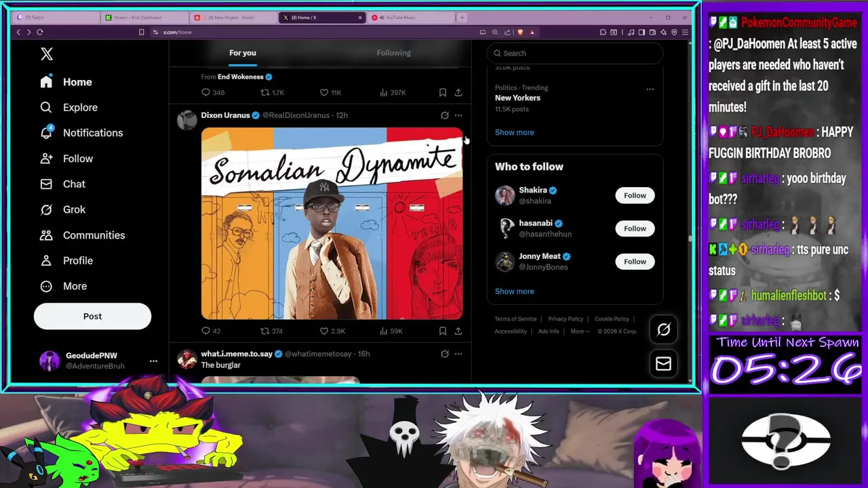Open the browser hamburger menu
Image resolution: width=868 pixels, height=488 pixels.
(x=685, y=32)
